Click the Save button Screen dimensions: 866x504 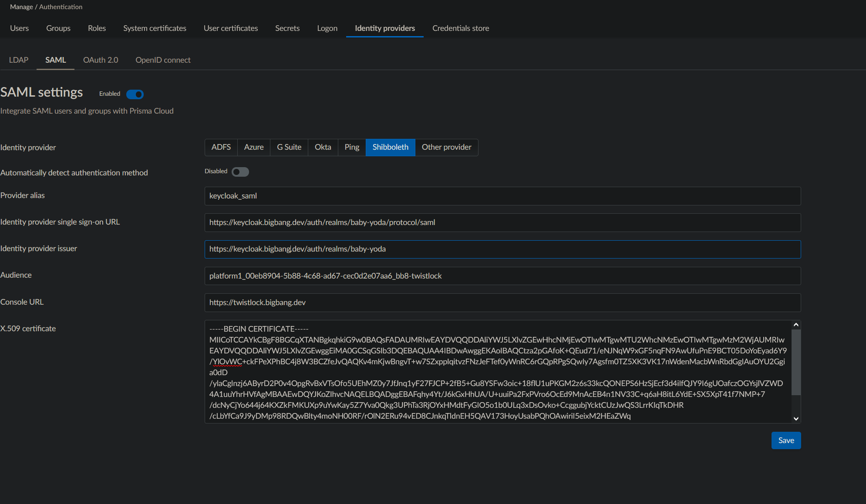[x=786, y=440]
